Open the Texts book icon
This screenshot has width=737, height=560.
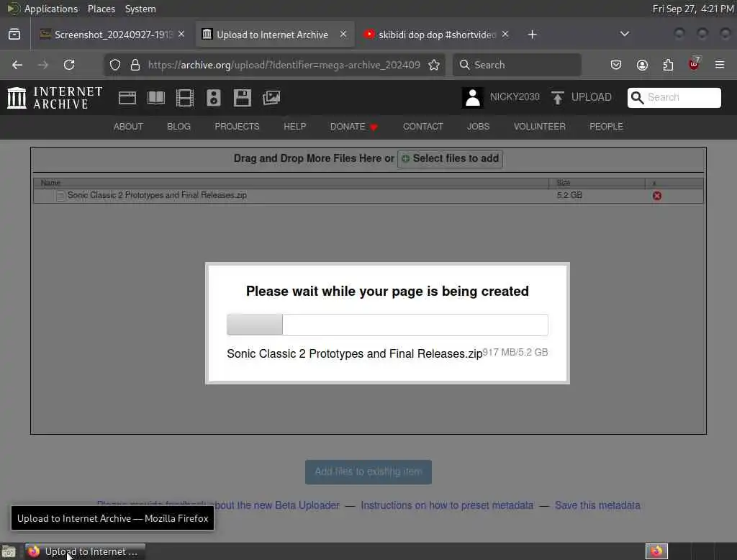click(156, 98)
